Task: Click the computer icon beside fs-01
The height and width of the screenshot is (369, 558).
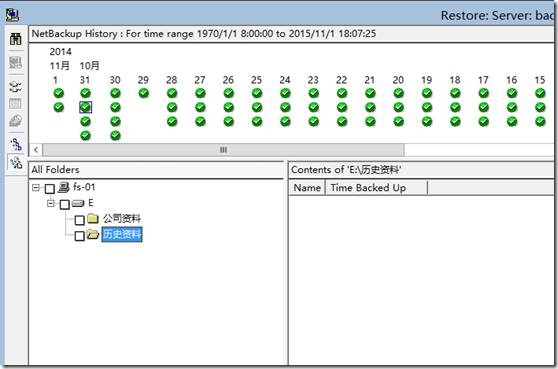Action: (64, 187)
